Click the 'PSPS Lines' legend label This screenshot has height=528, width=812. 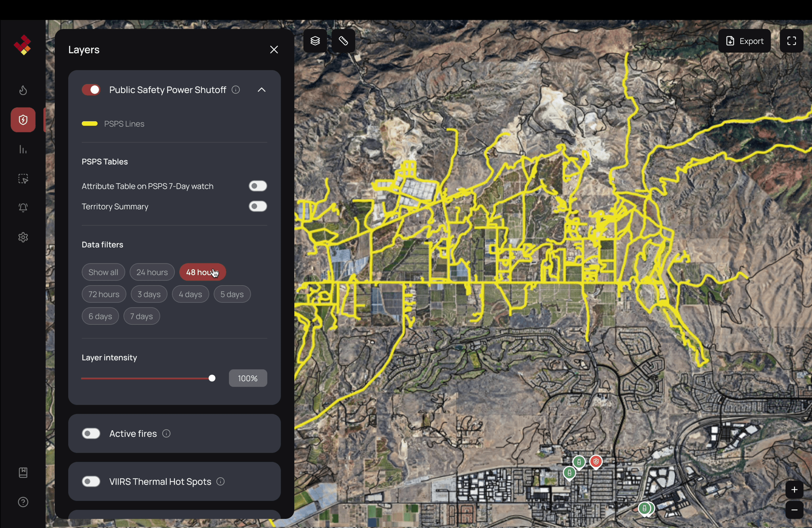(124, 124)
